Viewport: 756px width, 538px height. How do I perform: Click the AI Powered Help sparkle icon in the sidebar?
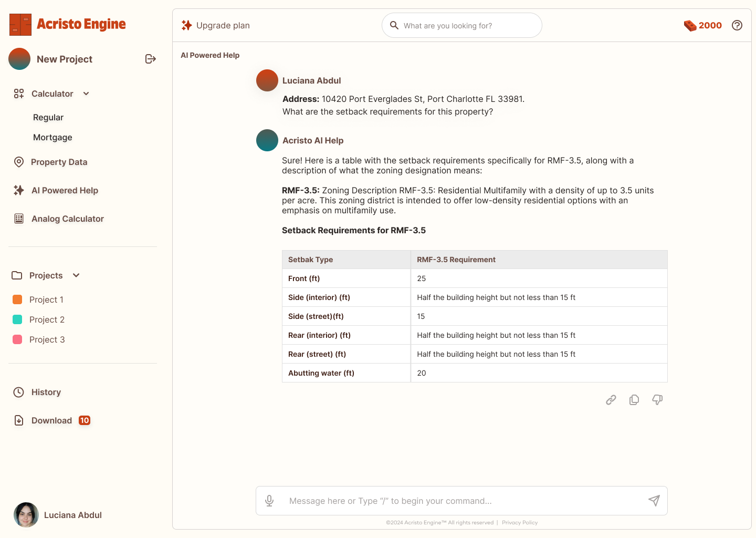(19, 190)
